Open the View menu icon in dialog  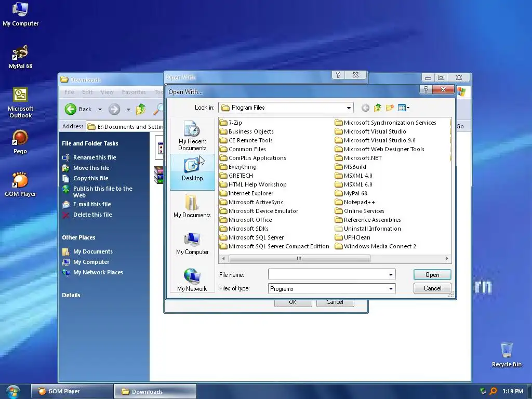pos(403,108)
